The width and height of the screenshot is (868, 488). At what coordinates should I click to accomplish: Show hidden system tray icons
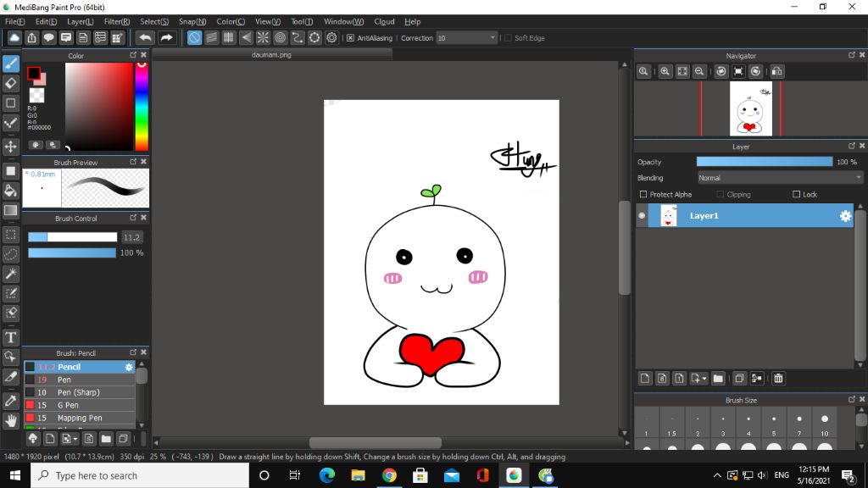pos(717,475)
